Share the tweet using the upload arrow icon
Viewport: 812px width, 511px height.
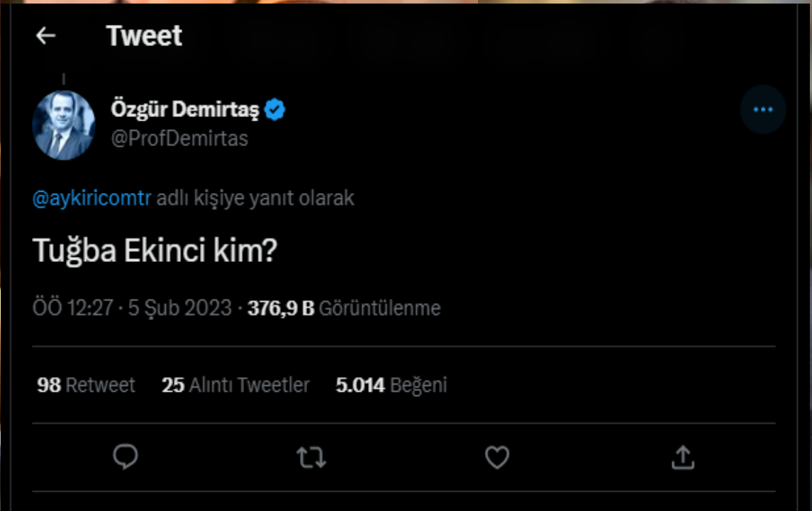[682, 457]
